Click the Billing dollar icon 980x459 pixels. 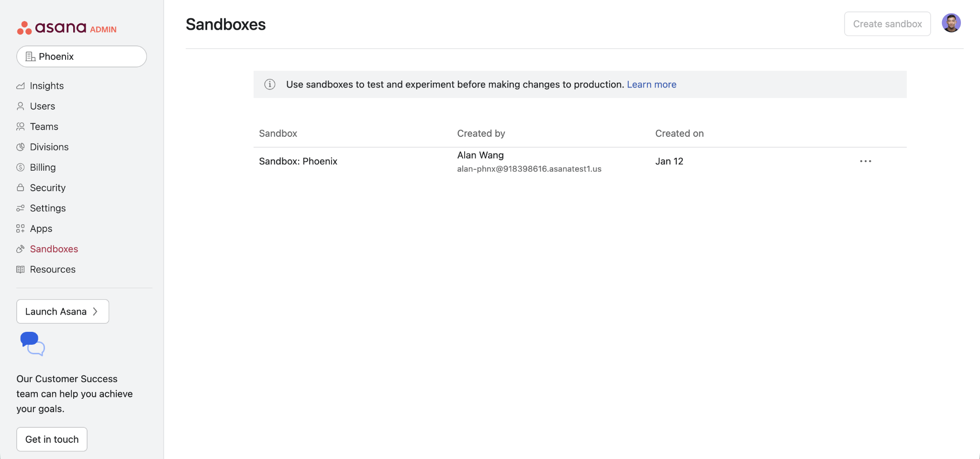[x=20, y=167]
